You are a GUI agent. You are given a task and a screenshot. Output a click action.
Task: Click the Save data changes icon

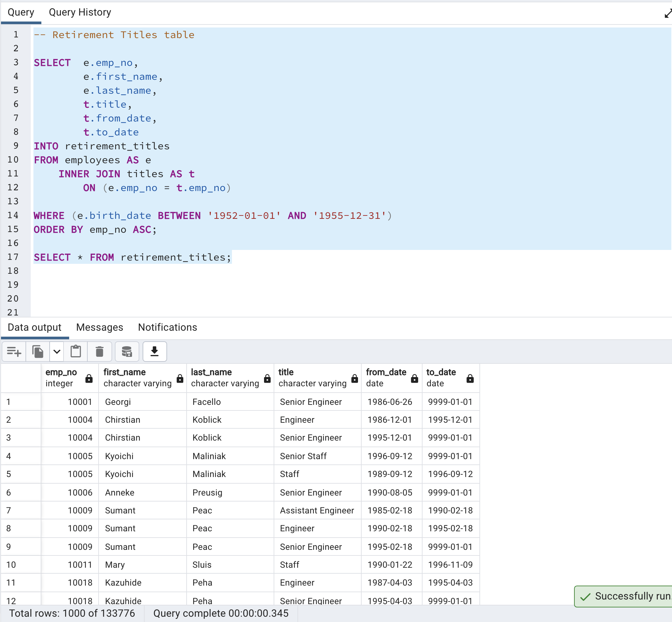pos(127,352)
